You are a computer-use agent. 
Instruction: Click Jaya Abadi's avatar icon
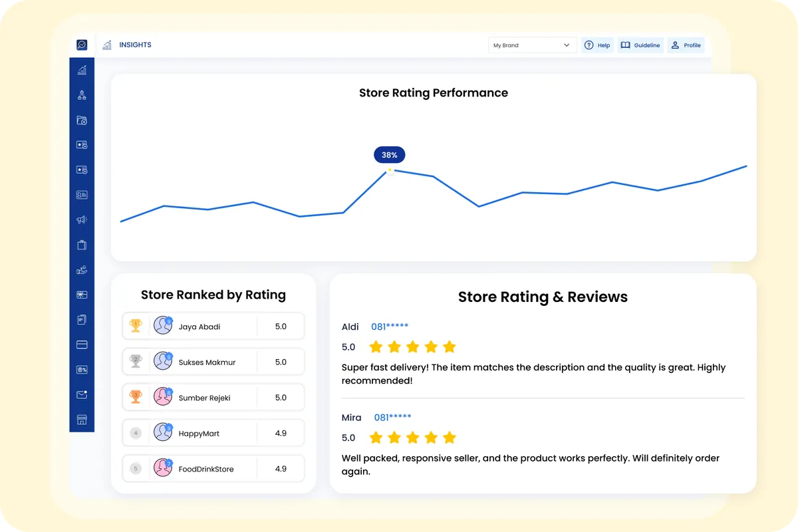(x=163, y=325)
